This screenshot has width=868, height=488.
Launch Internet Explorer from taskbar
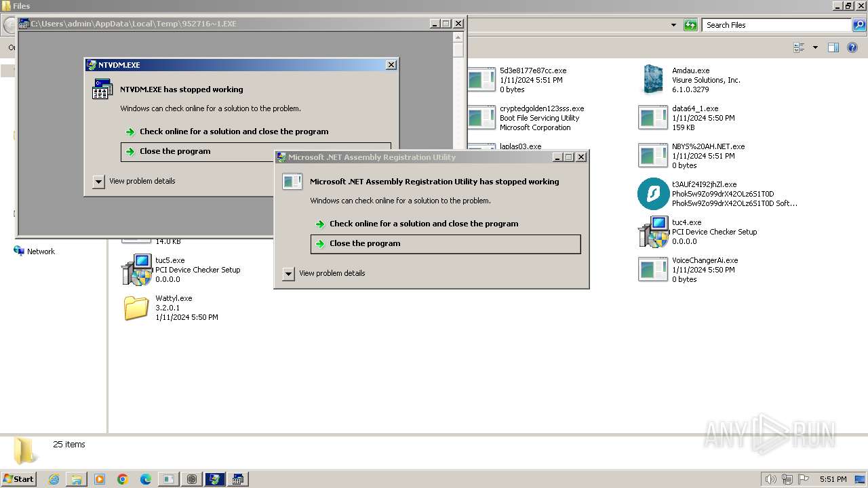coord(54,479)
